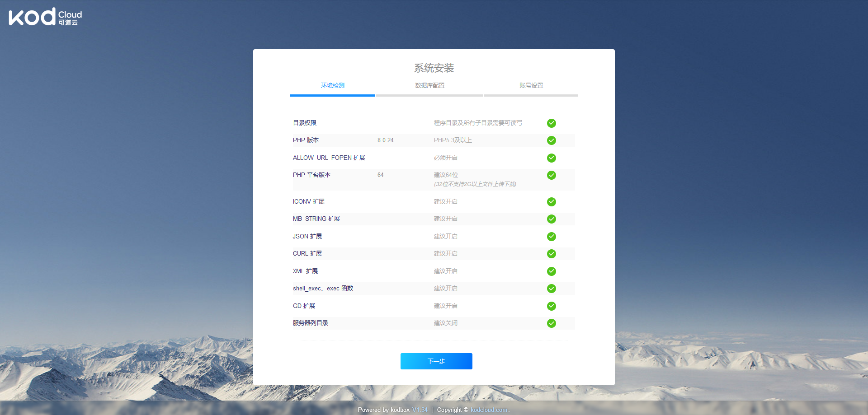Click the green check for 服务器列目录
Image resolution: width=868 pixels, height=415 pixels.
552,323
